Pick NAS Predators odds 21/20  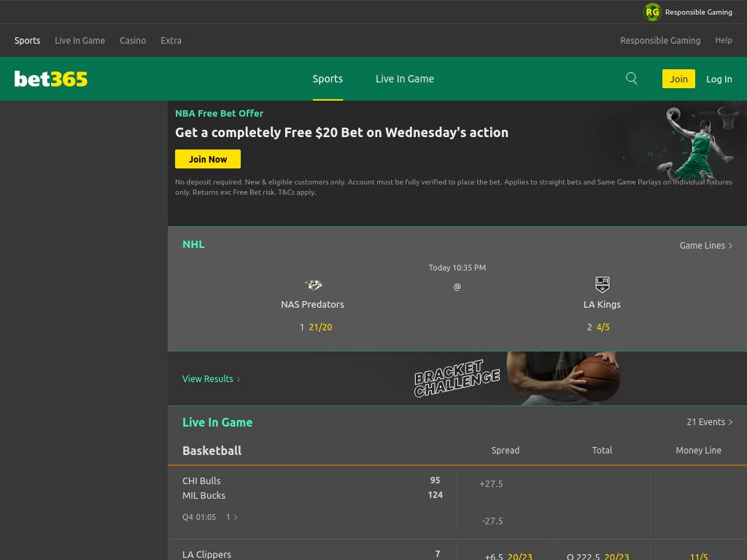320,327
